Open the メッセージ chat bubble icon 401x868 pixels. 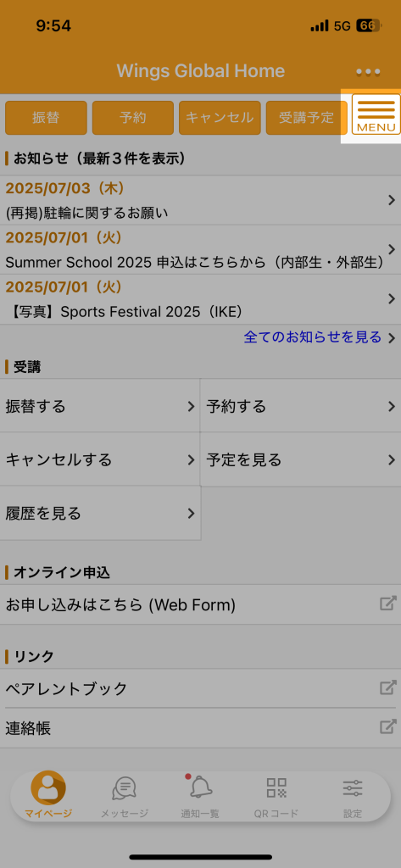point(124,787)
